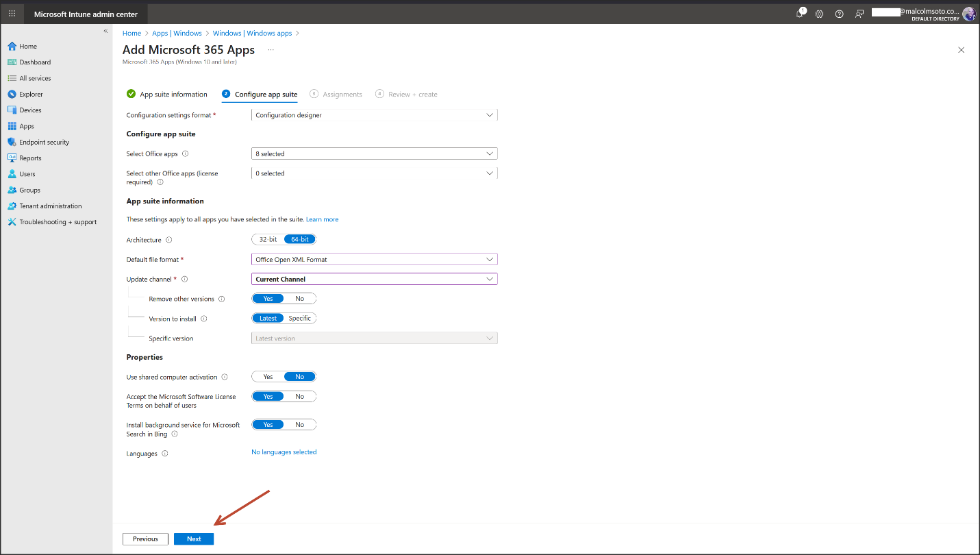Screen dimensions: 980x555
Task: Go to App suite information tab
Action: pyautogui.click(x=173, y=95)
